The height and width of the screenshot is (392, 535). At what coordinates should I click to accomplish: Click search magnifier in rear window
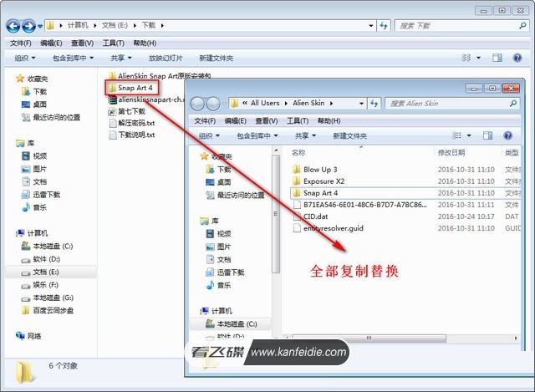click(522, 26)
